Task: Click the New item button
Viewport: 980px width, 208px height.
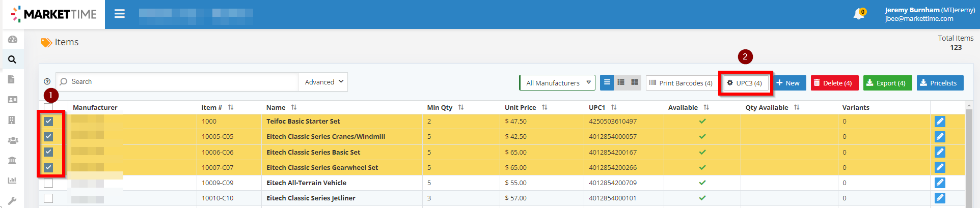Action: pos(788,82)
